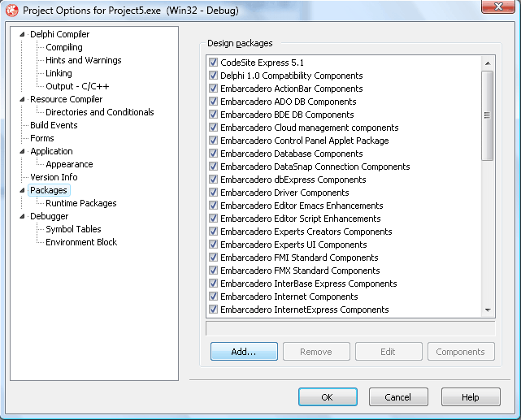Toggle Embarcadero dbExpress Components checkbox

213,180
